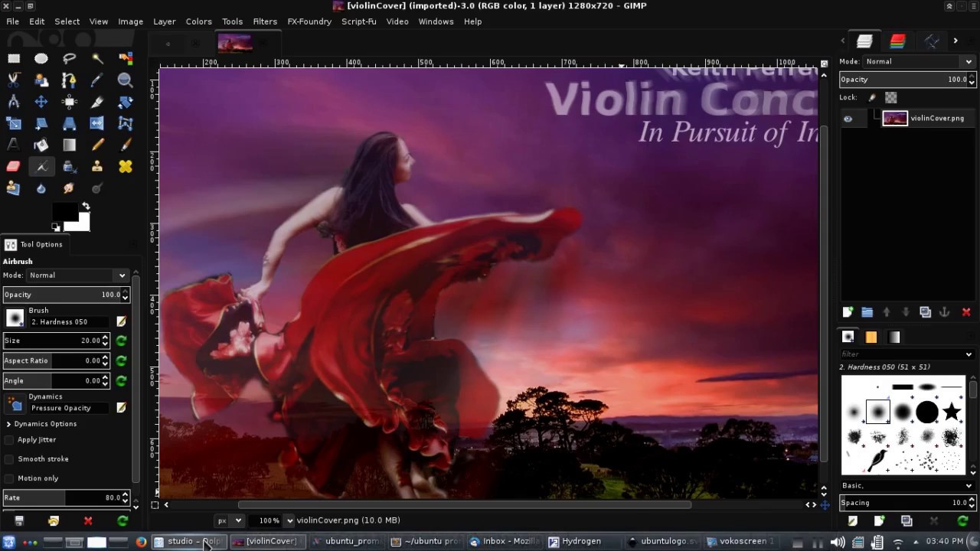
Task: Expand the Dynamics Options section
Action: pos(8,424)
